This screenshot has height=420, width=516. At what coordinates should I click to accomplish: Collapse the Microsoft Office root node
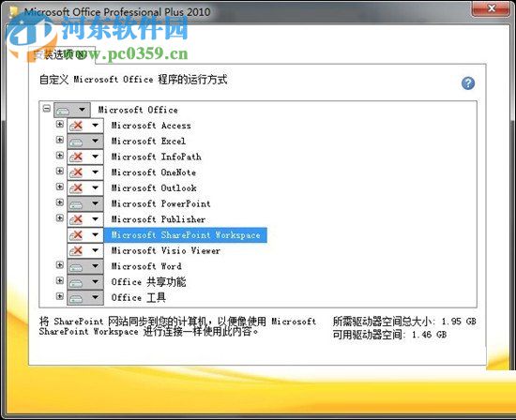pyautogui.click(x=47, y=108)
